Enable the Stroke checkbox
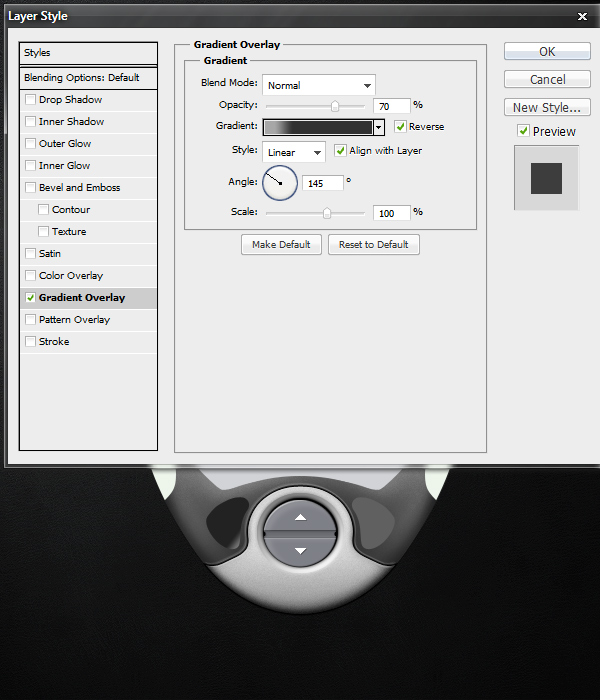 tap(30, 342)
